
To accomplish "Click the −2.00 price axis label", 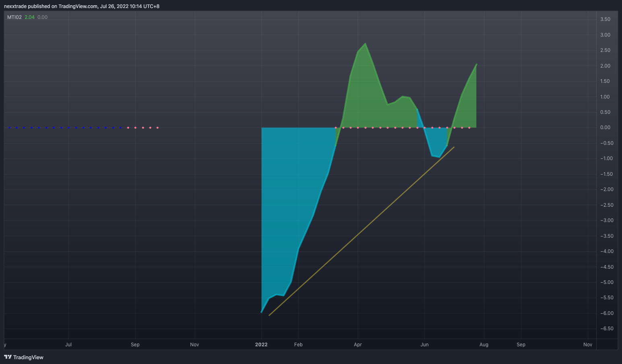I will click(607, 189).
